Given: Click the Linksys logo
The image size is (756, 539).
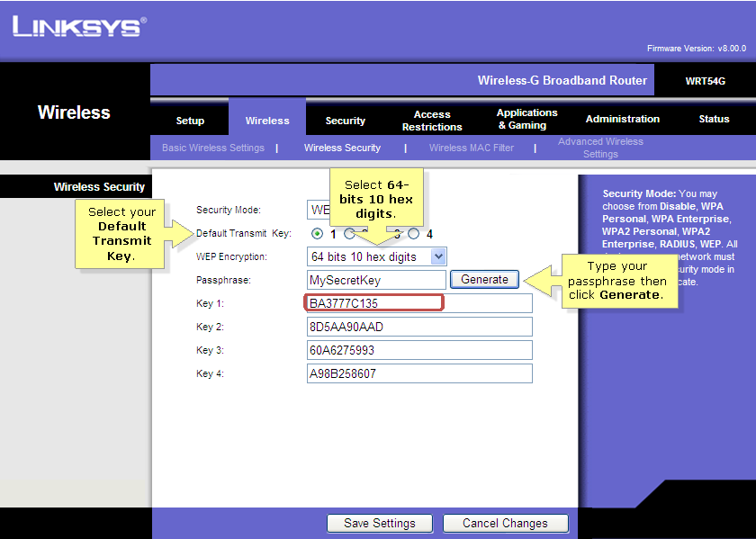Looking at the screenshot, I should tap(79, 26).
